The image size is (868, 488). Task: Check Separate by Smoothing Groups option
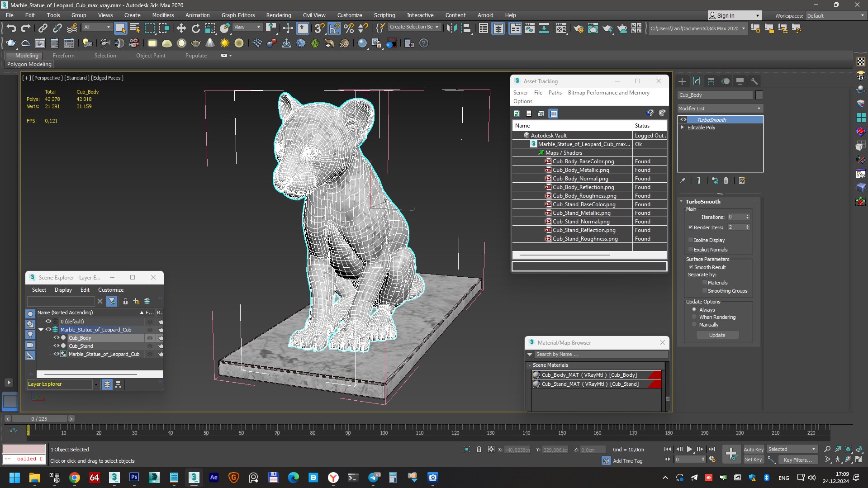pyautogui.click(x=705, y=291)
